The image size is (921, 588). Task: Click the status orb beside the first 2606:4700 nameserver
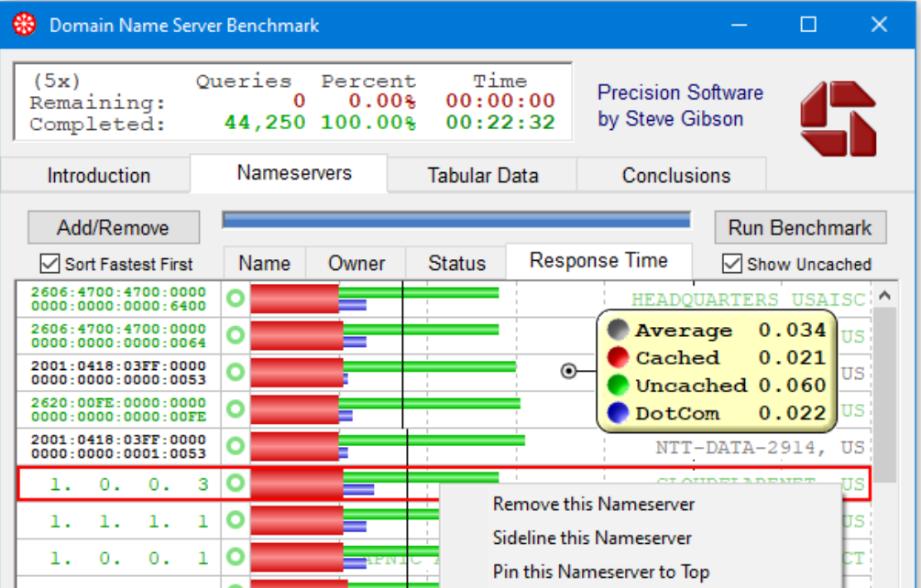236,299
